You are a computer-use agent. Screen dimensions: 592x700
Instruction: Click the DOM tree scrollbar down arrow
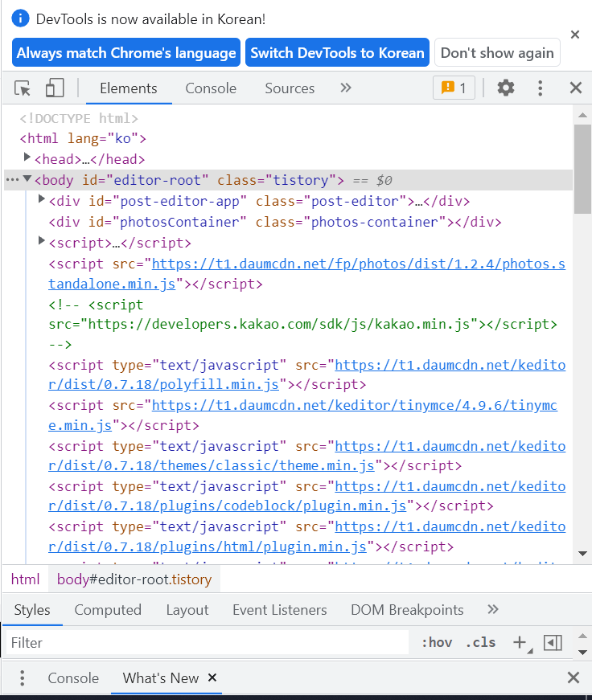coord(582,554)
